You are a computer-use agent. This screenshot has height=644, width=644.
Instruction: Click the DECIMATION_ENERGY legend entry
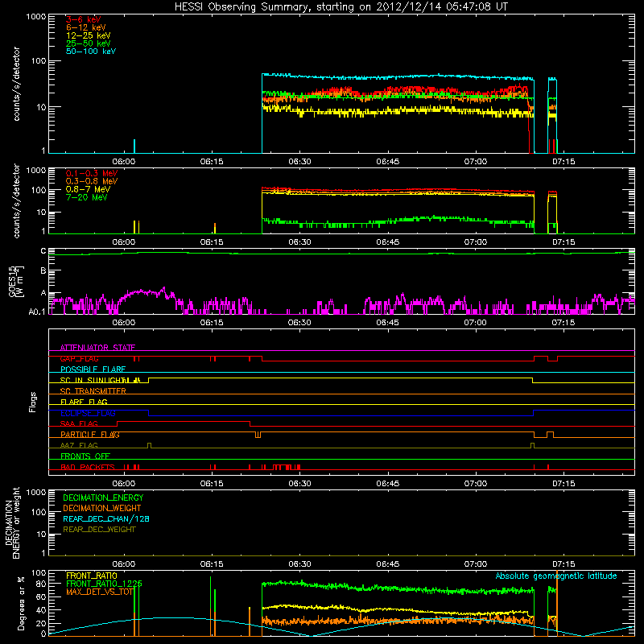[103, 497]
